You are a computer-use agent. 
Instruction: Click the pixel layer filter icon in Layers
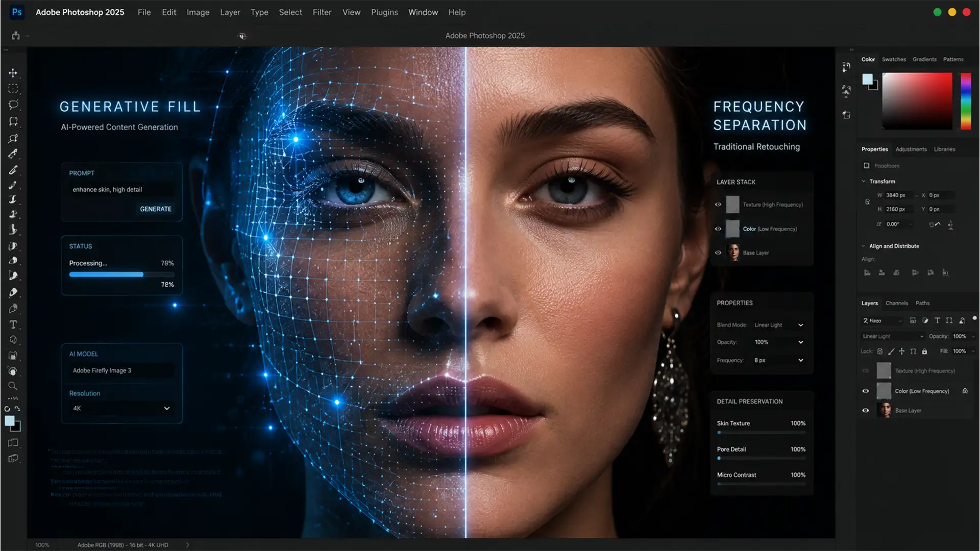click(x=913, y=320)
